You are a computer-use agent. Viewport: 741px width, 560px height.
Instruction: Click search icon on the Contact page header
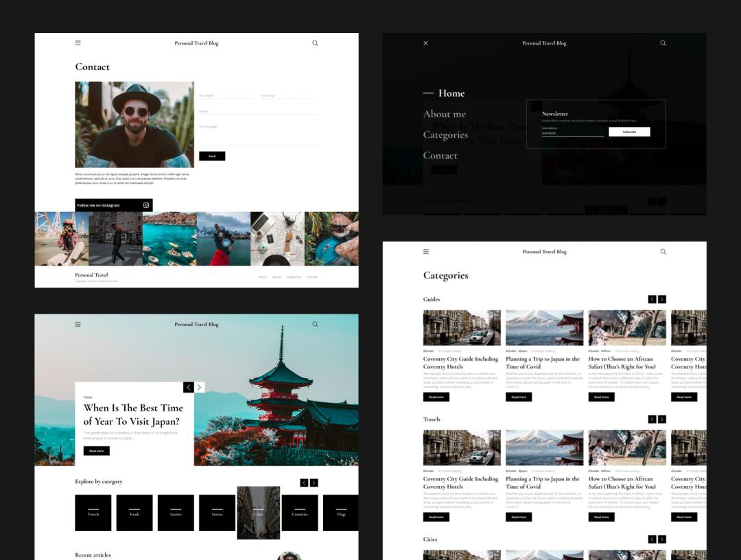pyautogui.click(x=315, y=43)
